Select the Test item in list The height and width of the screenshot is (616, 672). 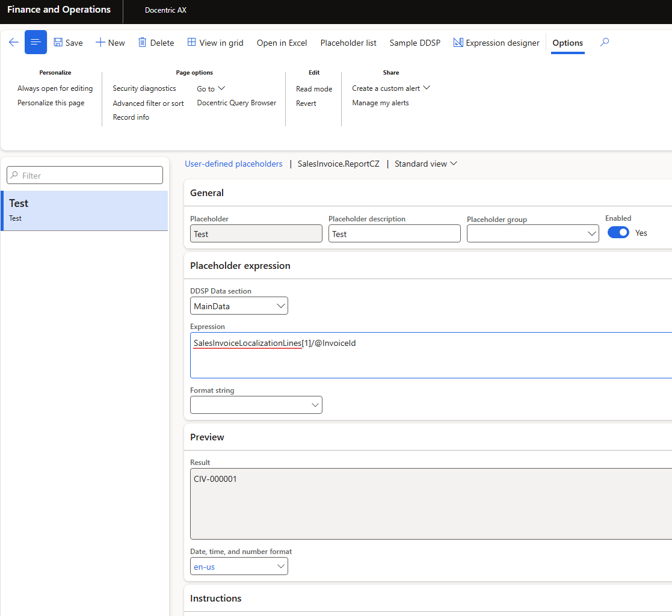pyautogui.click(x=84, y=211)
